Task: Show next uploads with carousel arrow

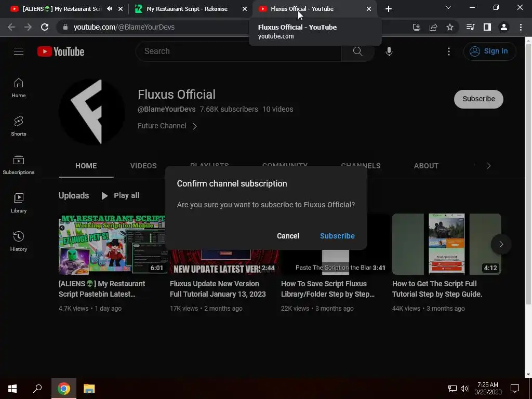Action: pos(501,244)
